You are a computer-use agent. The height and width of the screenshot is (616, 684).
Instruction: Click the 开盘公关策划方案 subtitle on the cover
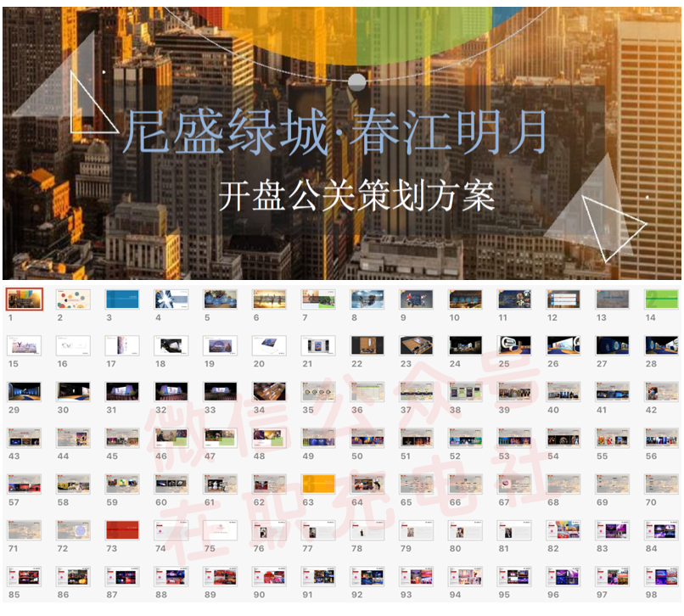tap(356, 196)
